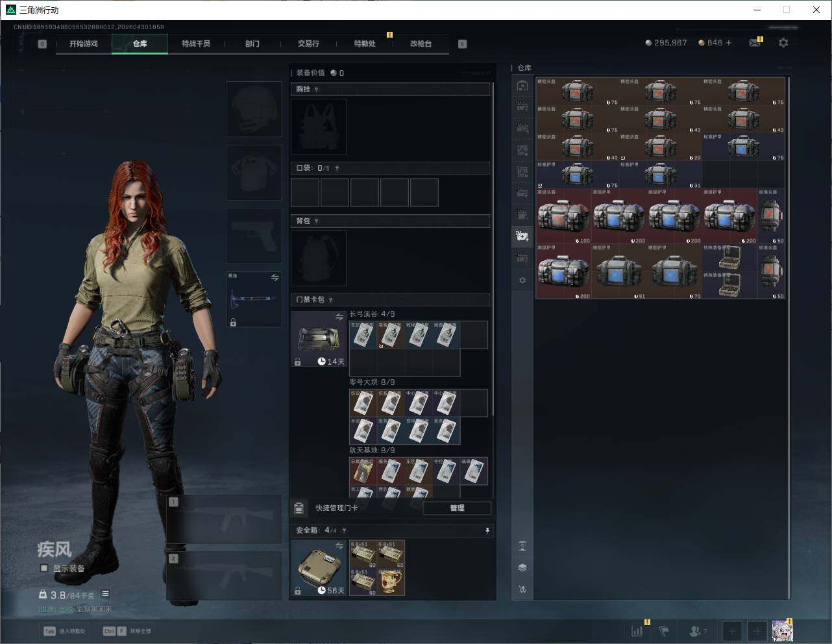Click the help icon next to 口袋
Screen dimensions: 832x644
click(x=337, y=168)
